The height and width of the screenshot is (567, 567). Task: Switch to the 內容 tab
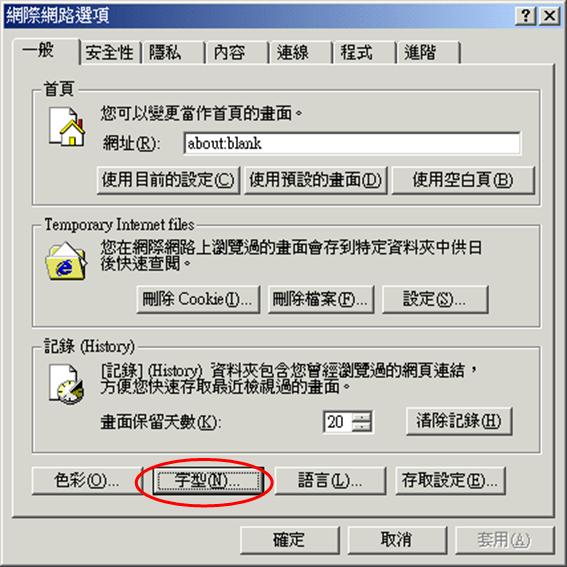pos(237,53)
